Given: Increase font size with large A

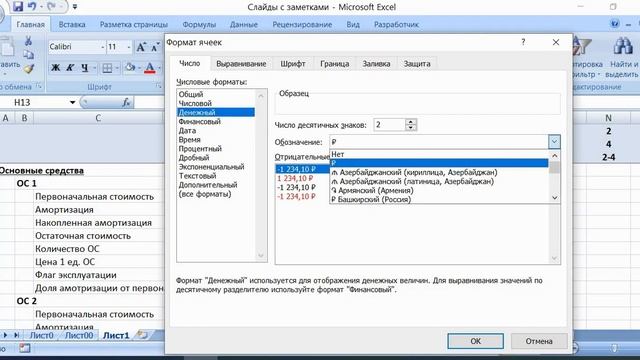Looking at the screenshot, I should pyautogui.click(x=141, y=47).
